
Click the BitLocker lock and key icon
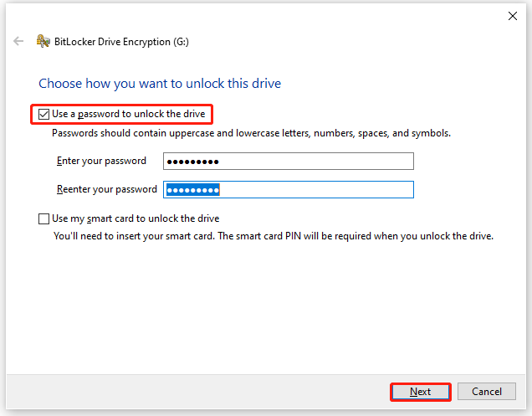(43, 41)
